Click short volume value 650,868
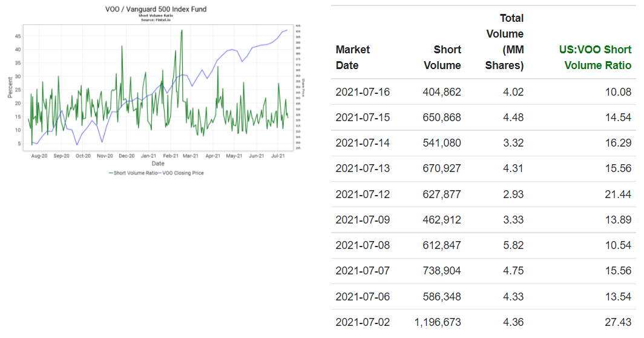644x338 pixels. tap(442, 117)
